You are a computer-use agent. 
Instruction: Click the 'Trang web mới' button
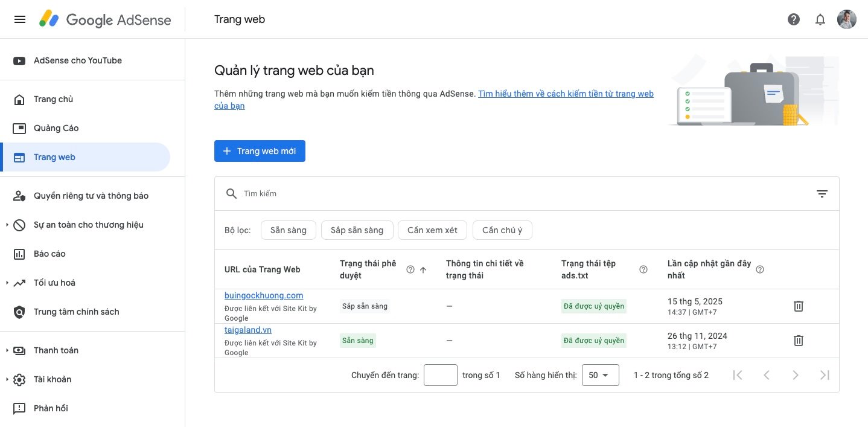(260, 151)
